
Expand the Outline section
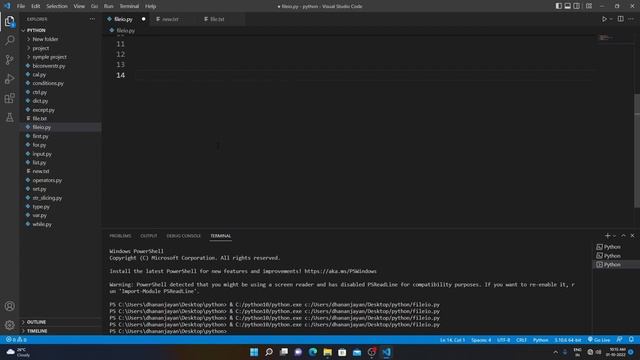pos(60,322)
